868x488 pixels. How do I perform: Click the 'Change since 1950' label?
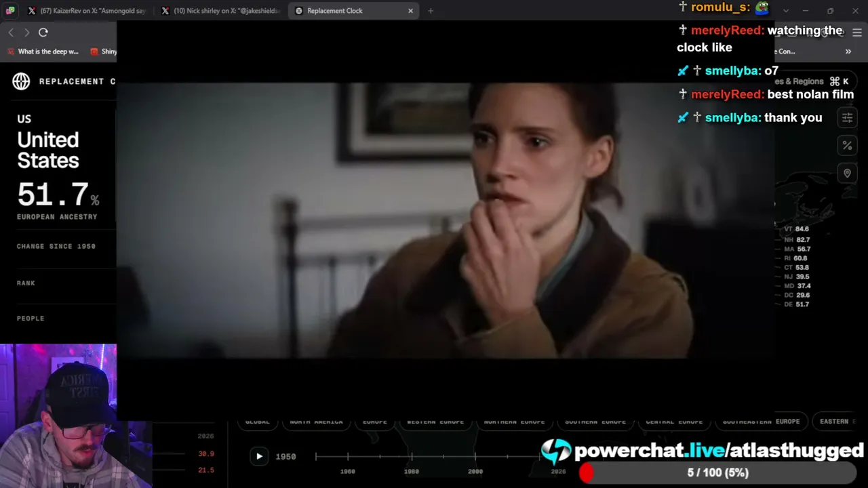(x=56, y=247)
